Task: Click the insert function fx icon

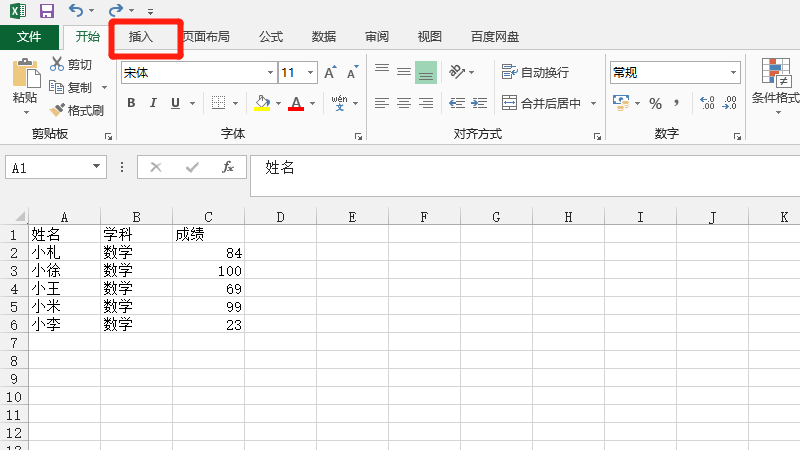Action: [228, 167]
